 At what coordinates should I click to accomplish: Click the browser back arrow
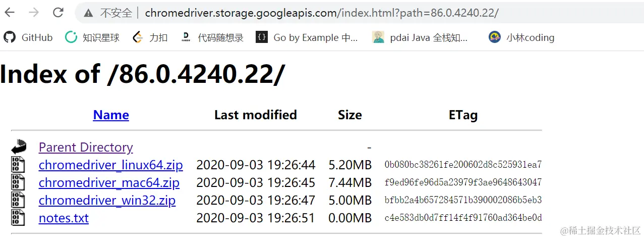coord(10,13)
